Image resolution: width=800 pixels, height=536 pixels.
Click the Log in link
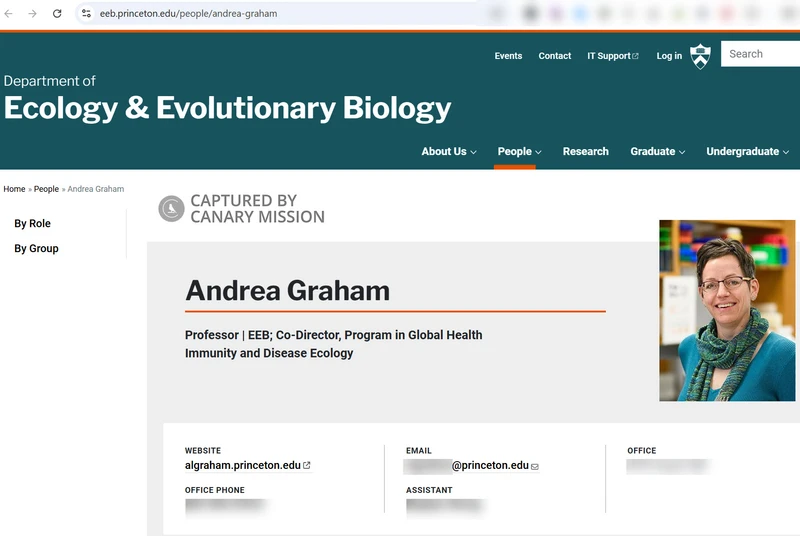(x=669, y=56)
